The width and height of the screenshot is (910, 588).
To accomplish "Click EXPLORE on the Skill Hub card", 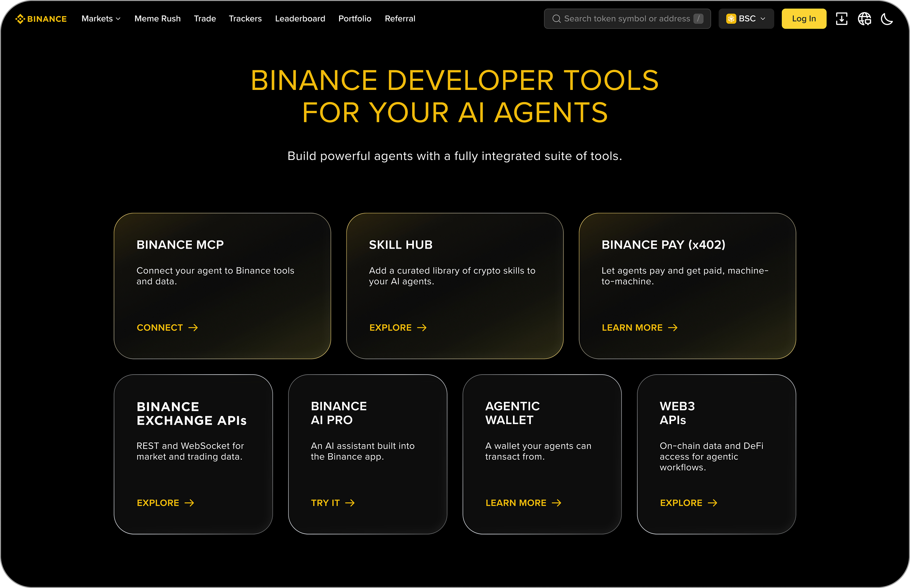I will click(398, 328).
